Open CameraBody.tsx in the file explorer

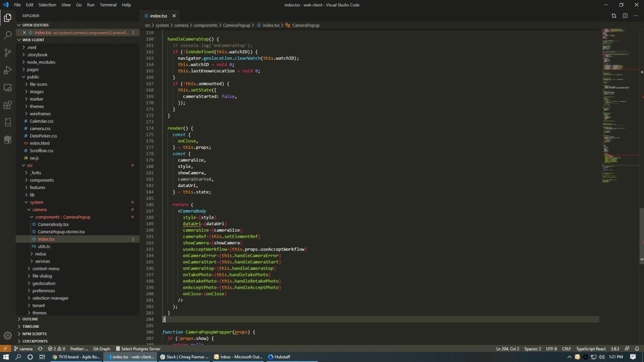point(53,224)
